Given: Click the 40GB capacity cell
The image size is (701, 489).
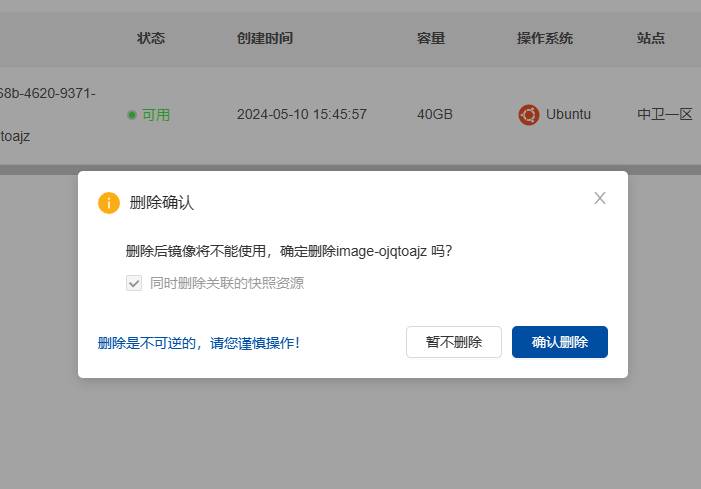Looking at the screenshot, I should pos(435,114).
